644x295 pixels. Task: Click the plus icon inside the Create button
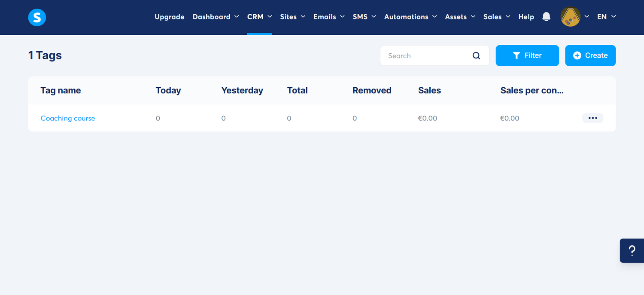[578, 55]
